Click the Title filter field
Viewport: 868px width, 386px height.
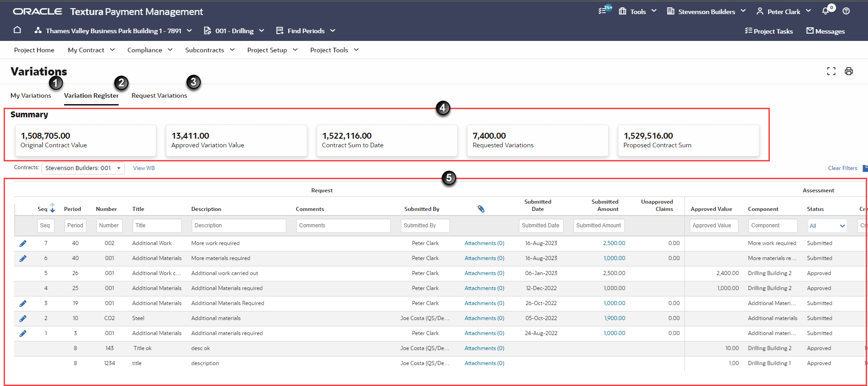pyautogui.click(x=157, y=226)
